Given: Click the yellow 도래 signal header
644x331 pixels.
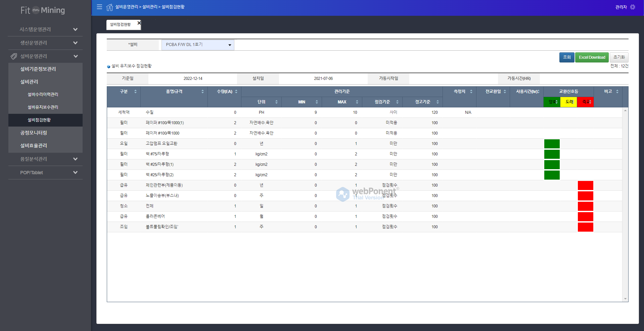Looking at the screenshot, I should 568,102.
